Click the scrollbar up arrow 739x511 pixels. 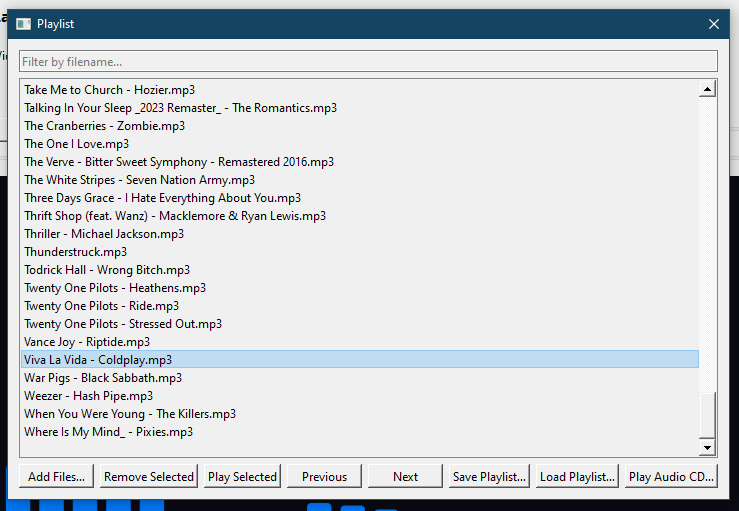(x=707, y=89)
